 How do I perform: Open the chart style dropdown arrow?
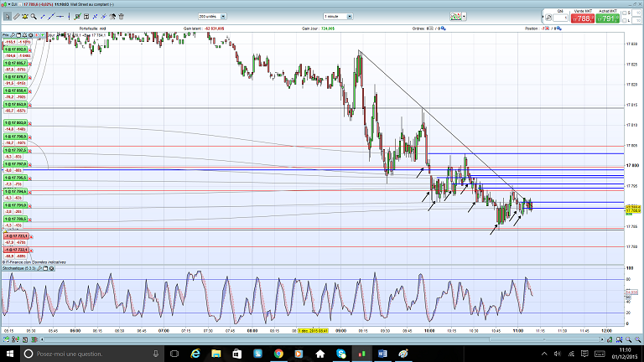click(464, 17)
